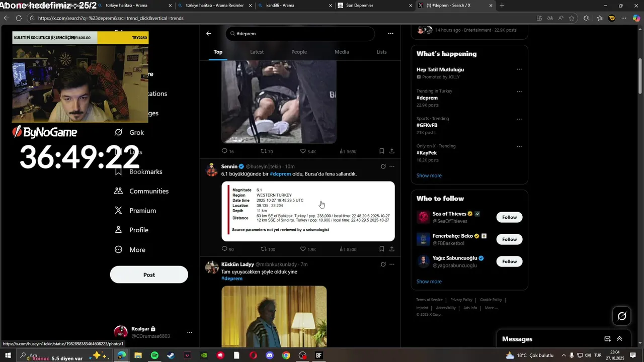Open Communities in the sidebar
This screenshot has width=644, height=362.
pyautogui.click(x=142, y=191)
